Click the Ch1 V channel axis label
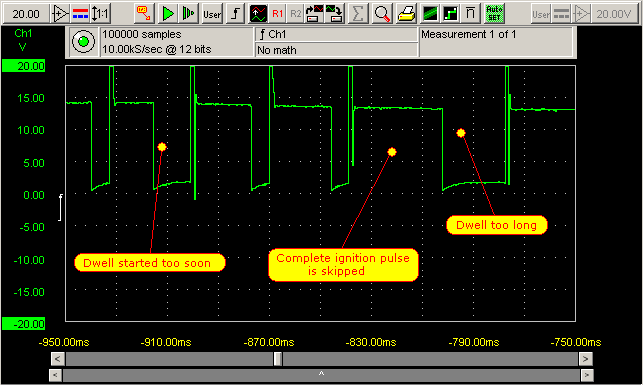The height and width of the screenshot is (385, 643). (x=23, y=40)
